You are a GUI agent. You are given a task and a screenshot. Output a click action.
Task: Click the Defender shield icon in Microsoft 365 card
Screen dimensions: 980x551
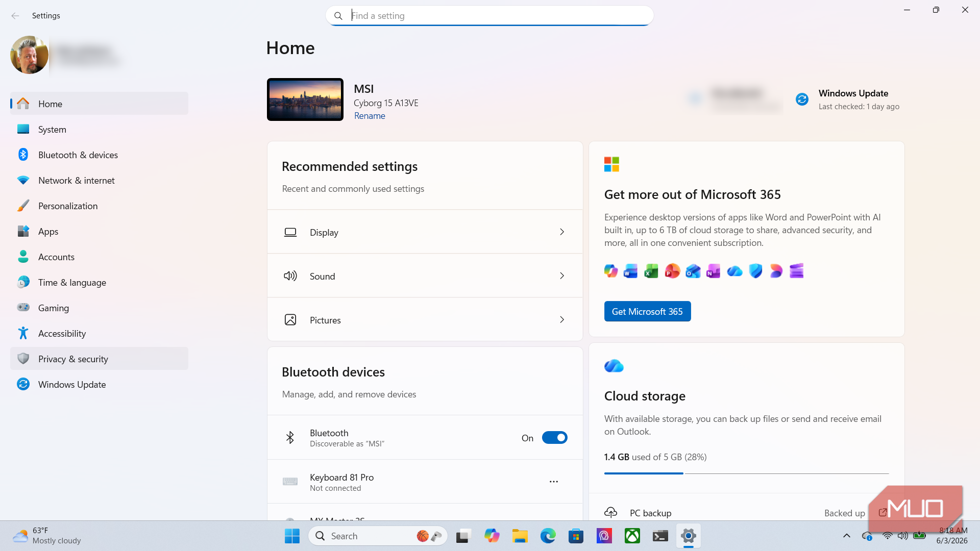(755, 271)
